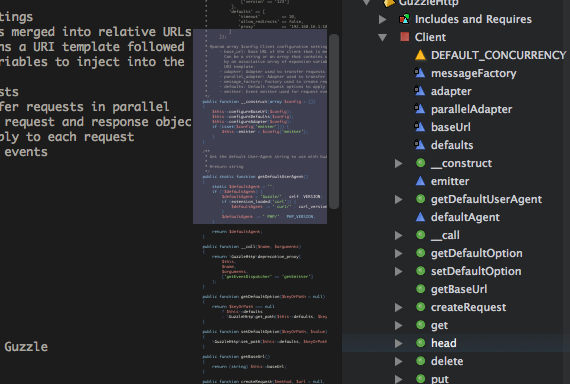
Task: Click the baseUrl property icon
Action: (x=420, y=127)
